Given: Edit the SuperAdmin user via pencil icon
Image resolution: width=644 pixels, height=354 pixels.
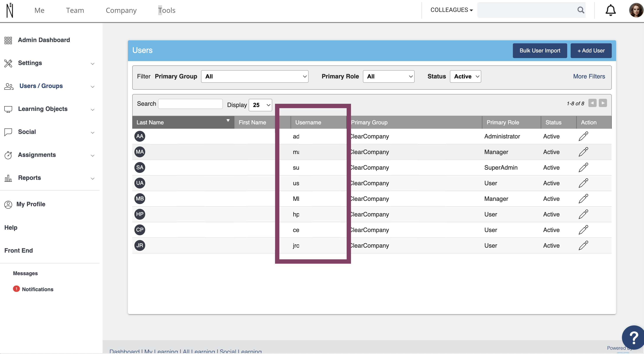Looking at the screenshot, I should click(583, 167).
